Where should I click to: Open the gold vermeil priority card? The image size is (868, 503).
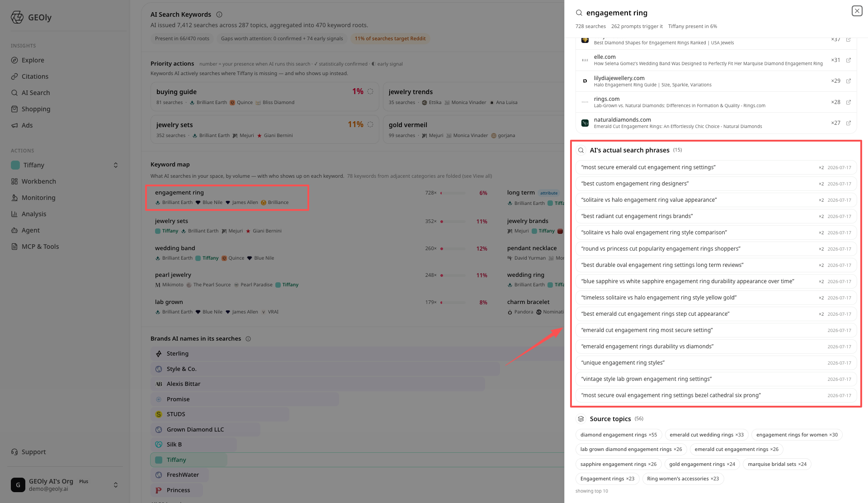click(473, 130)
